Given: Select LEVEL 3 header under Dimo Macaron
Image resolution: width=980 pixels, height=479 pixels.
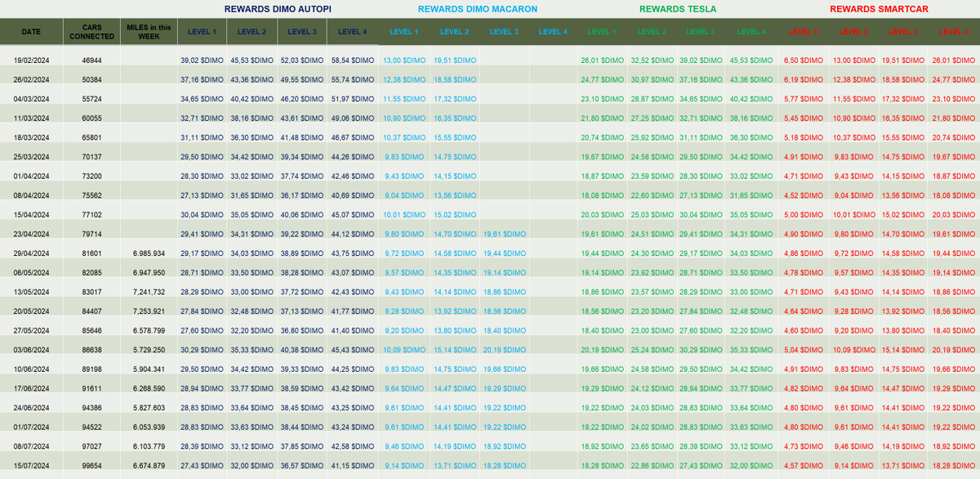Looking at the screenshot, I should [505, 32].
